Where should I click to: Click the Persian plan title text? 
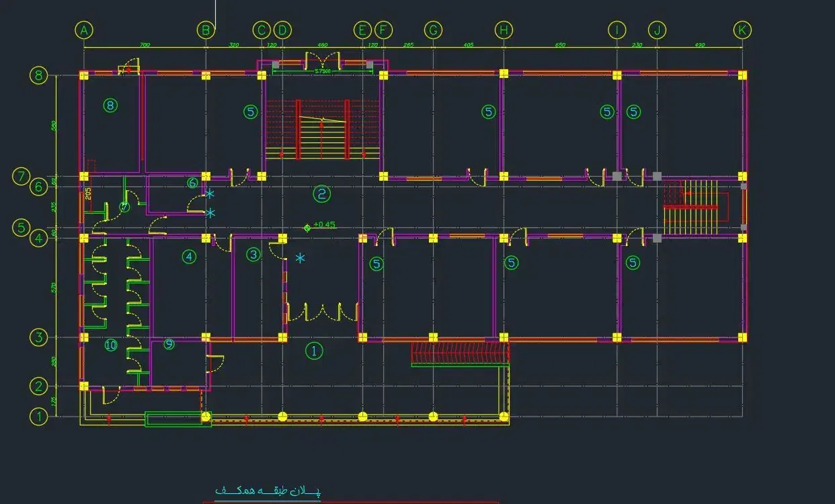point(268,491)
